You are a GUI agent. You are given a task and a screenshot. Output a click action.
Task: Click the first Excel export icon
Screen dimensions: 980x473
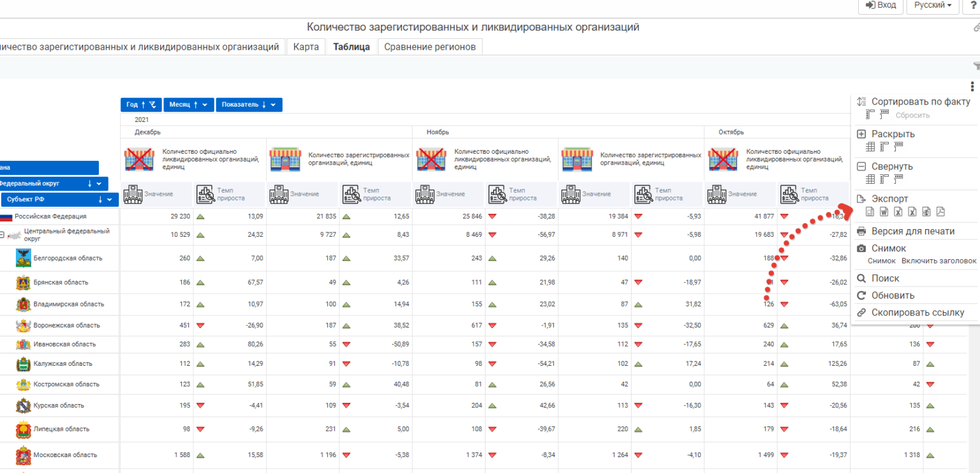(898, 212)
